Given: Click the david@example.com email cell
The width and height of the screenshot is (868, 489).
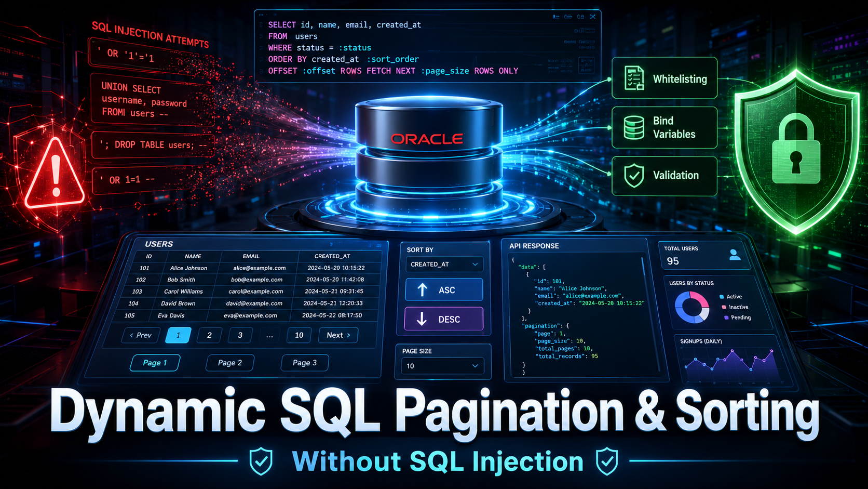Looking at the screenshot, I should pos(254,303).
